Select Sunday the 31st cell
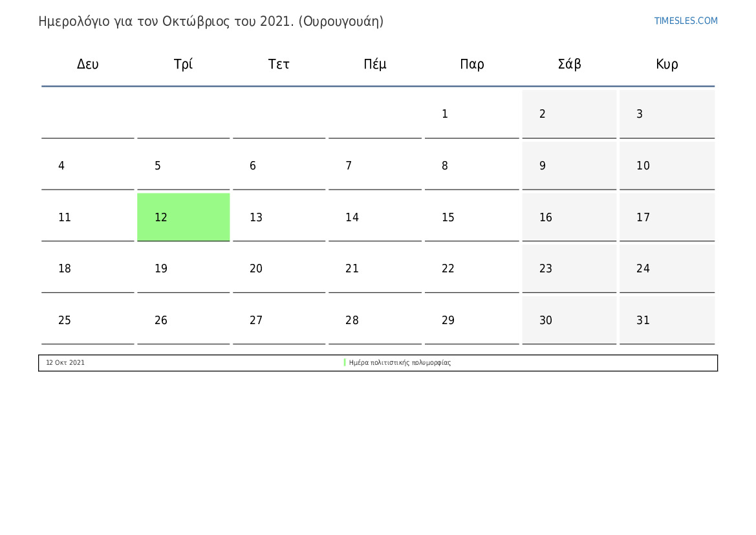 coord(667,320)
